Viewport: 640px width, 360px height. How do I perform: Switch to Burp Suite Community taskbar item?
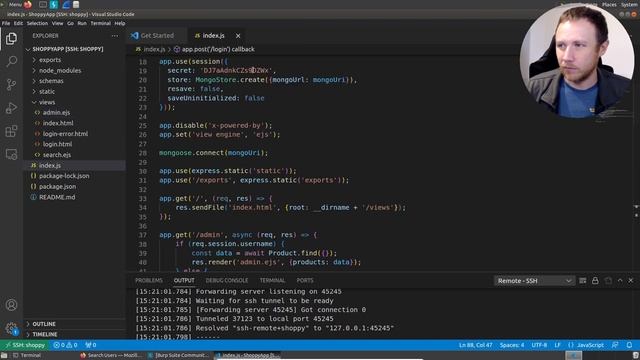pos(179,356)
